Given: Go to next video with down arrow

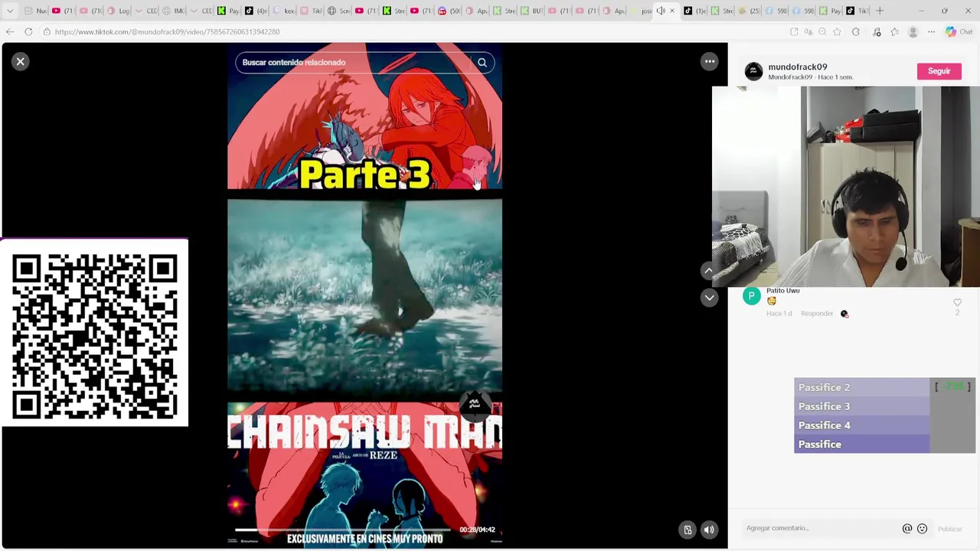Looking at the screenshot, I should tap(709, 297).
